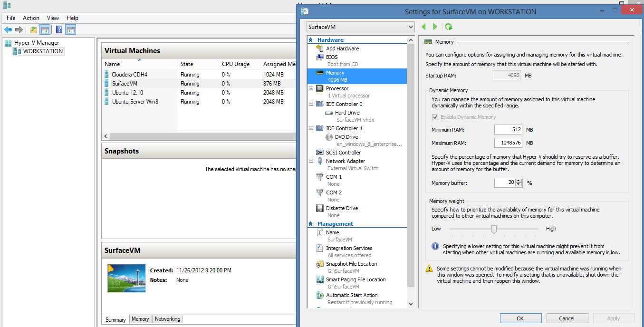644x327 pixels.
Task: Click the blue Back arrow in toolbar
Action: [x=8, y=30]
